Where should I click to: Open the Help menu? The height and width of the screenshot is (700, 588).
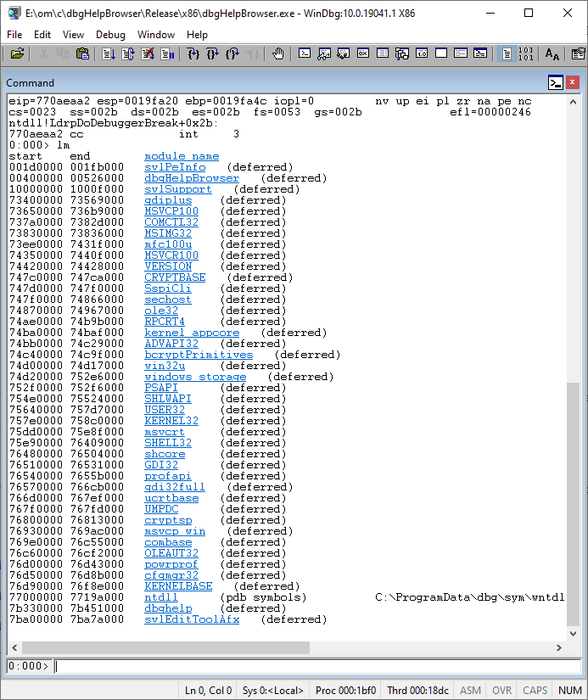197,35
